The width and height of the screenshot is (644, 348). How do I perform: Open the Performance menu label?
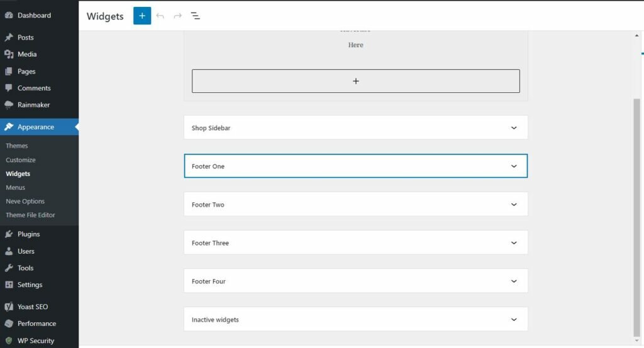37,324
